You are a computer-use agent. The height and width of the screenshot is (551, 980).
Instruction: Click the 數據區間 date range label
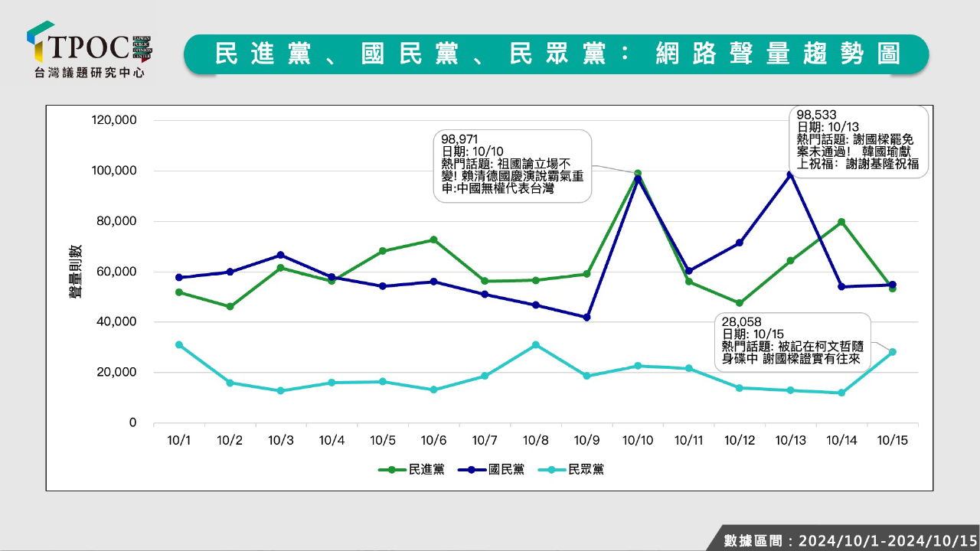pos(850,540)
